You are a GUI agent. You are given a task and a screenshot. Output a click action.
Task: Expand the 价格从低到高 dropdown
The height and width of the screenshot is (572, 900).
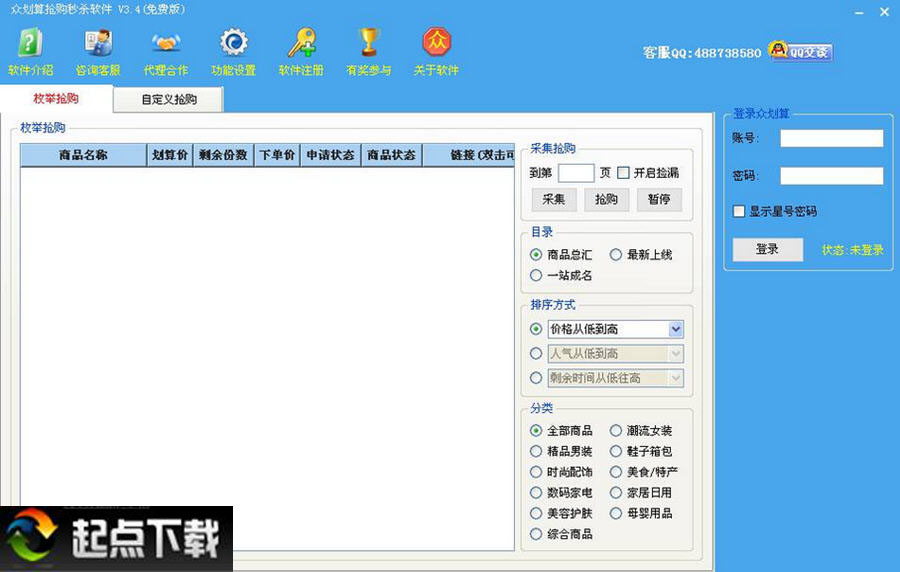(x=676, y=329)
